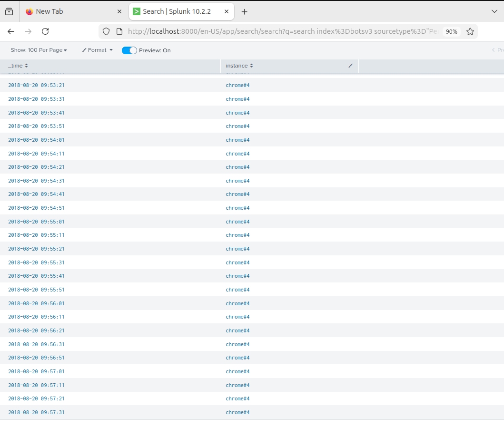The width and height of the screenshot is (504, 427).
Task: Click timestamp 2018-08-20 09:55:51
Action: click(x=36, y=290)
